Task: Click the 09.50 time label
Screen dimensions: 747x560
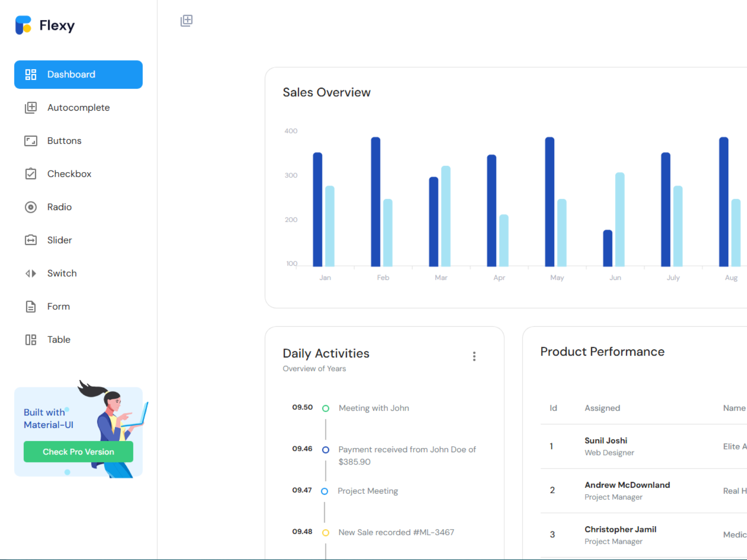Action: pos(303,407)
